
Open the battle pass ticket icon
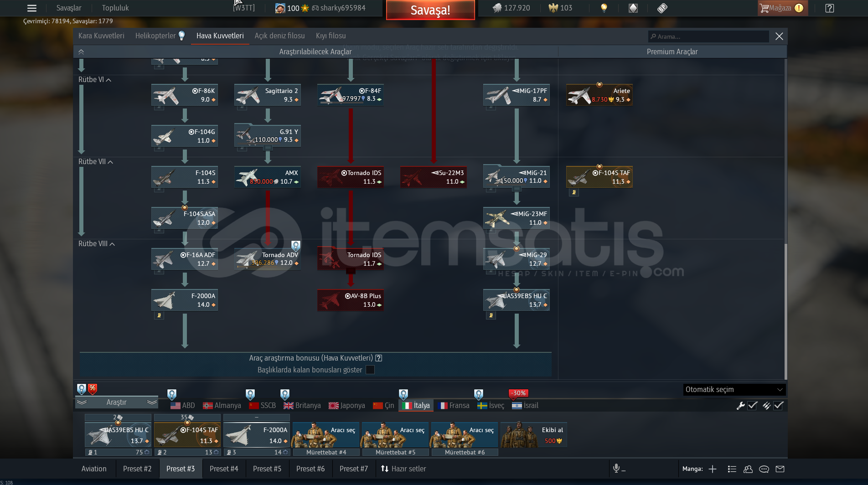coord(662,8)
